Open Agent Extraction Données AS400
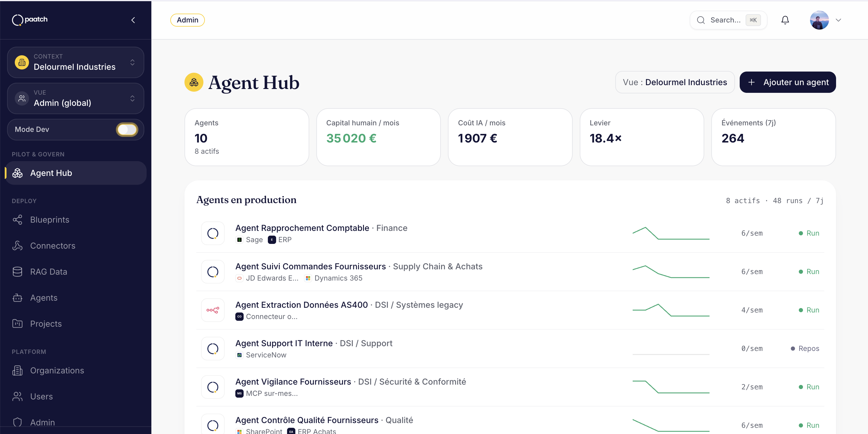868x434 pixels. click(510, 310)
